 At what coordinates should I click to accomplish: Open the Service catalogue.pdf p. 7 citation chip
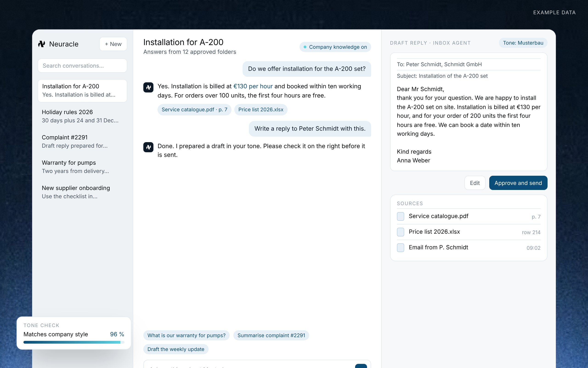pyautogui.click(x=194, y=109)
